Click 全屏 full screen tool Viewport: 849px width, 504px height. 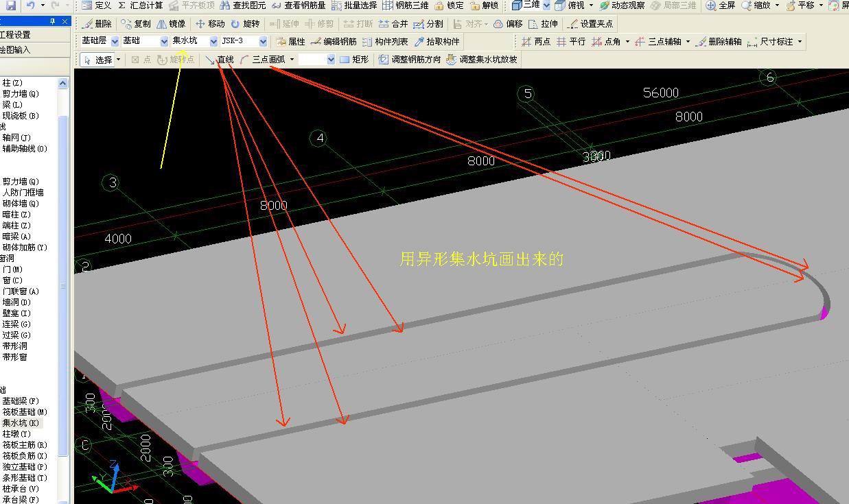pos(720,5)
